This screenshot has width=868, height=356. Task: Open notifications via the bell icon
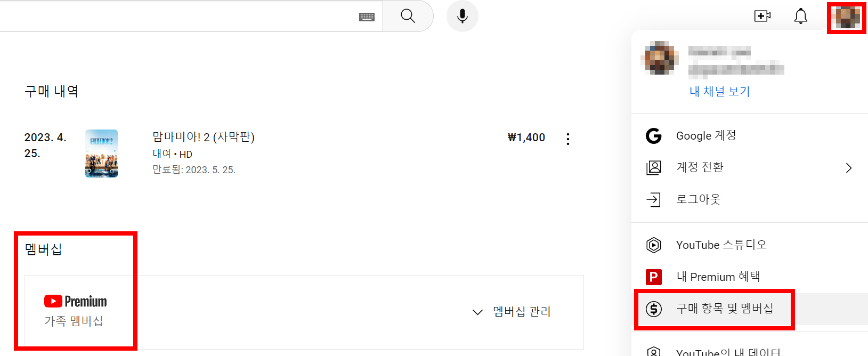(800, 16)
